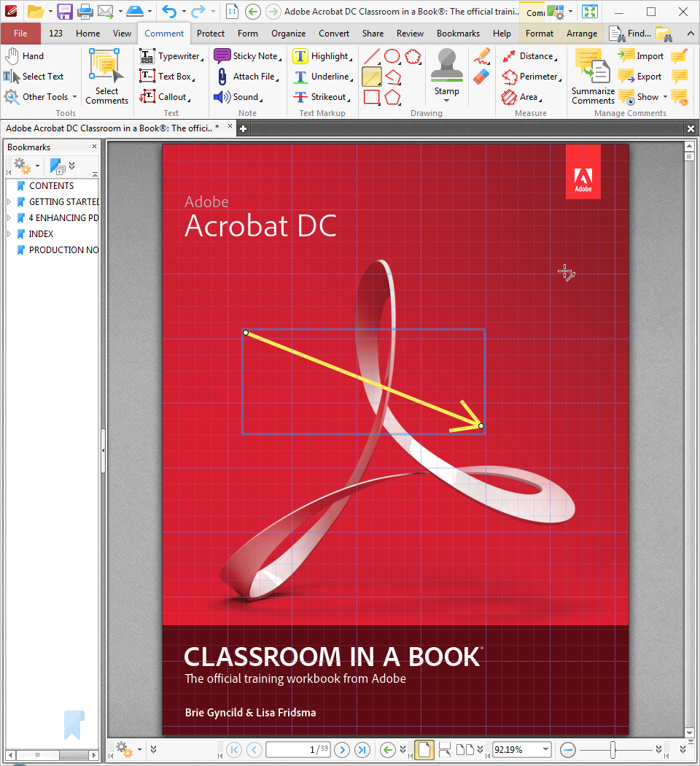This screenshot has height=766, width=700.
Task: Choose the Polygon drawing tool
Action: click(392, 97)
